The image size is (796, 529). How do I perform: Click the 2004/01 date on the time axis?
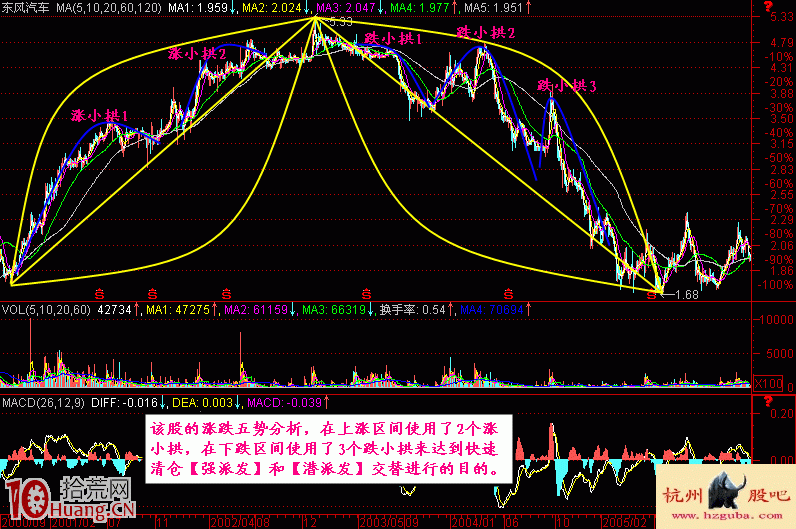pyautogui.click(x=474, y=522)
